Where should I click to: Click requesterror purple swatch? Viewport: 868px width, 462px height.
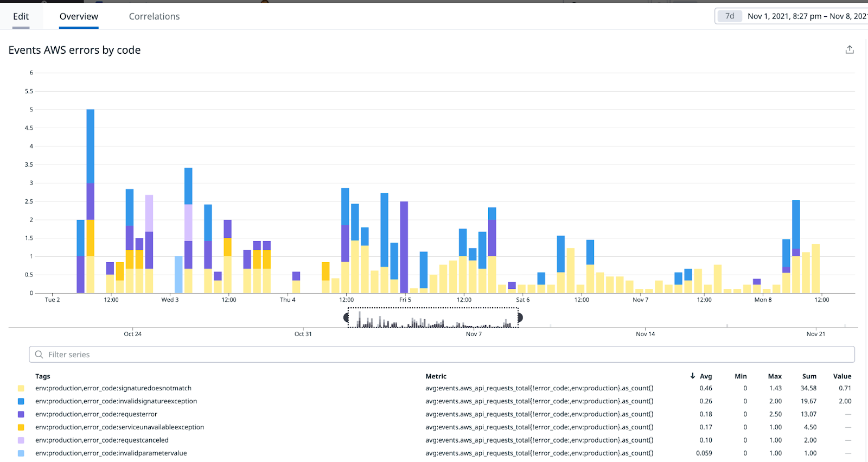click(21, 414)
